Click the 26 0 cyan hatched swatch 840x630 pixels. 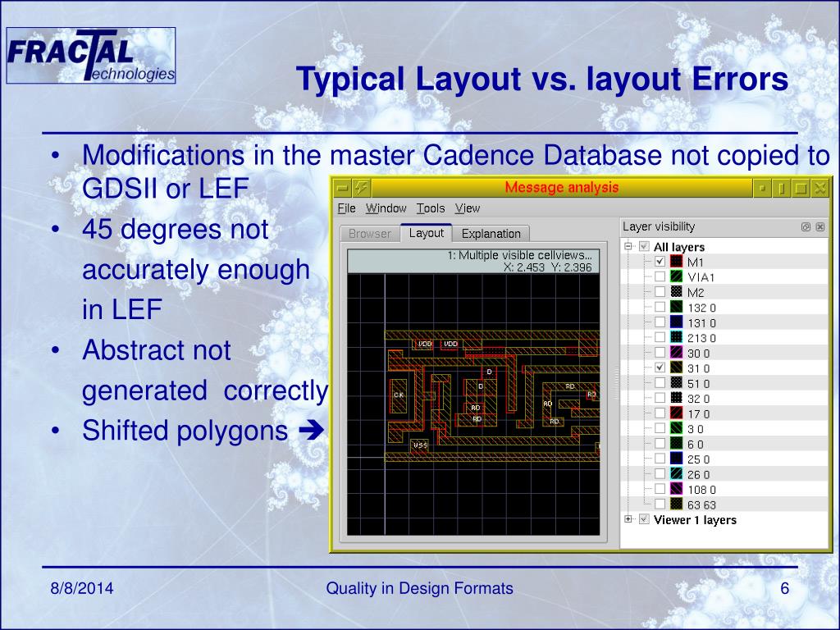[677, 474]
